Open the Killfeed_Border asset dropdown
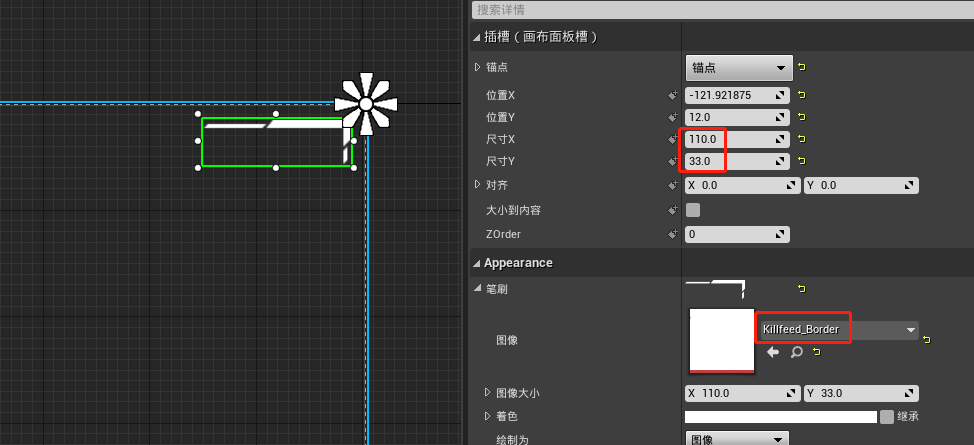This screenshot has height=445, width=974. (x=838, y=330)
